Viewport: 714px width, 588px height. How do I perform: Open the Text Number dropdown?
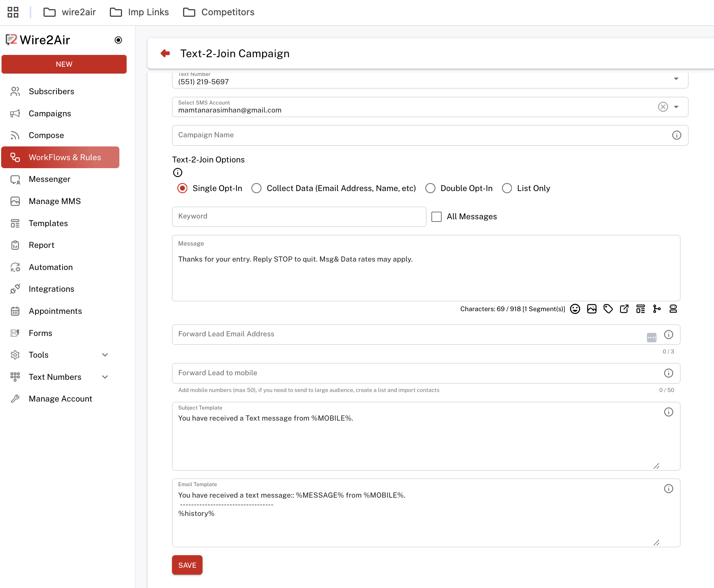point(676,79)
